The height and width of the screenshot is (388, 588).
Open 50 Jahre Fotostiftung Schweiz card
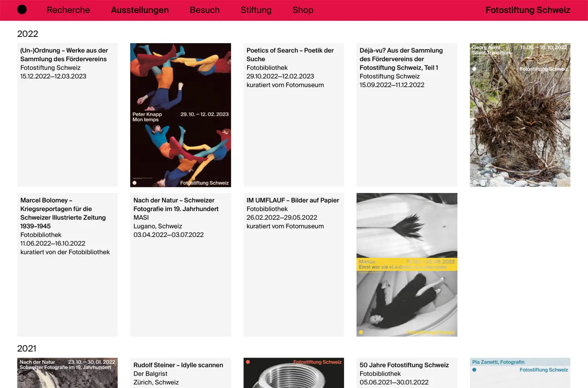[x=407, y=373]
